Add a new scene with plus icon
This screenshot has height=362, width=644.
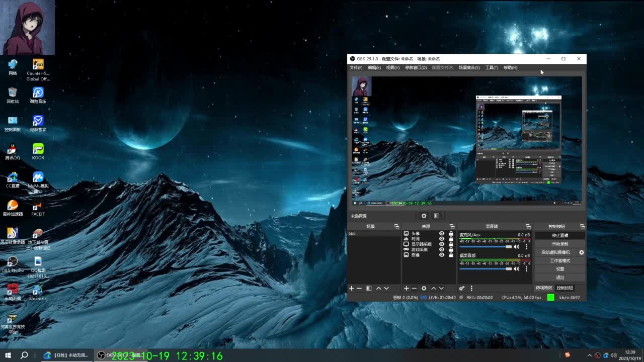pyautogui.click(x=352, y=288)
